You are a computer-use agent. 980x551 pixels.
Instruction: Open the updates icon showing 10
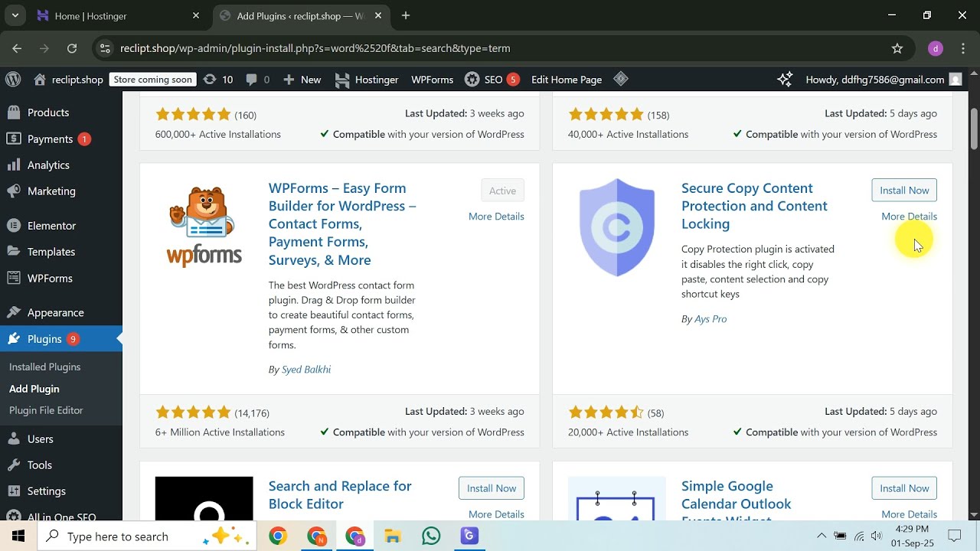coord(218,80)
